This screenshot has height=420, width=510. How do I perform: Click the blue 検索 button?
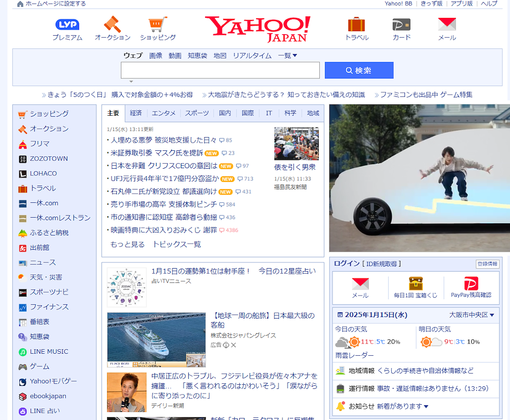pyautogui.click(x=359, y=70)
